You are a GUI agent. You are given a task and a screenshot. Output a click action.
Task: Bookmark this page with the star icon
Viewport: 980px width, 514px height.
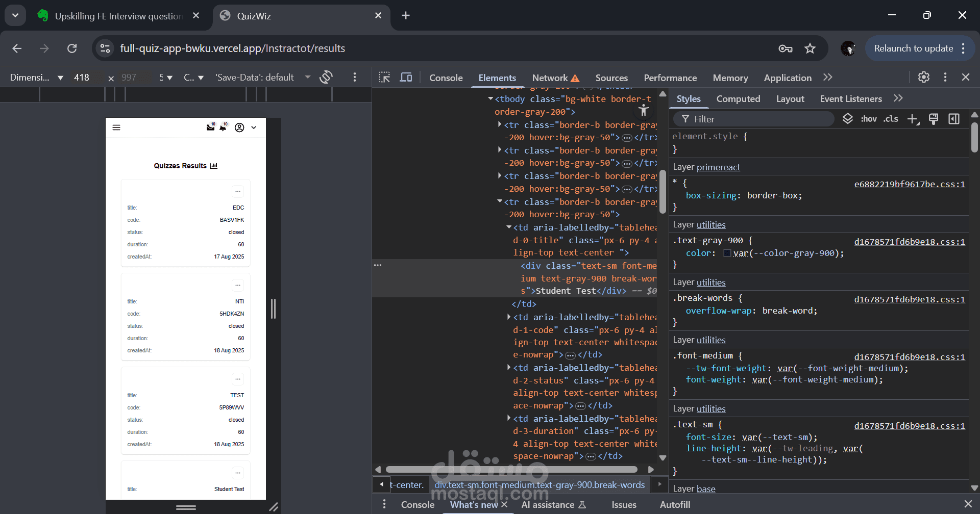coord(810,48)
